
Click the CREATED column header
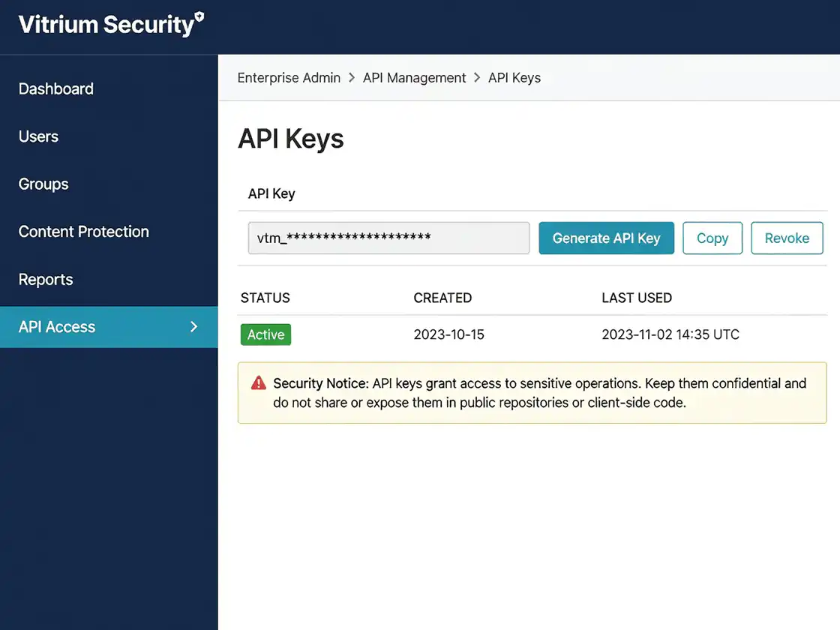click(x=442, y=298)
